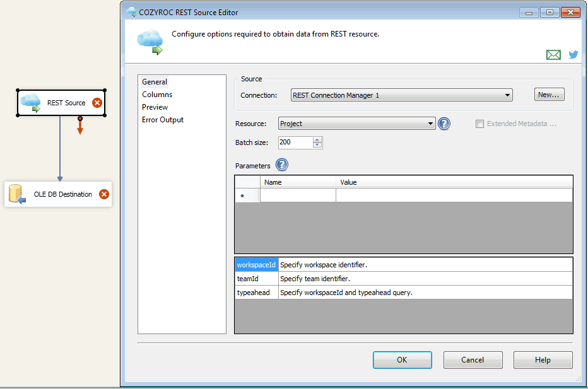Open the Resource dropdown showing Project
This screenshot has width=588, height=389.
coord(356,124)
